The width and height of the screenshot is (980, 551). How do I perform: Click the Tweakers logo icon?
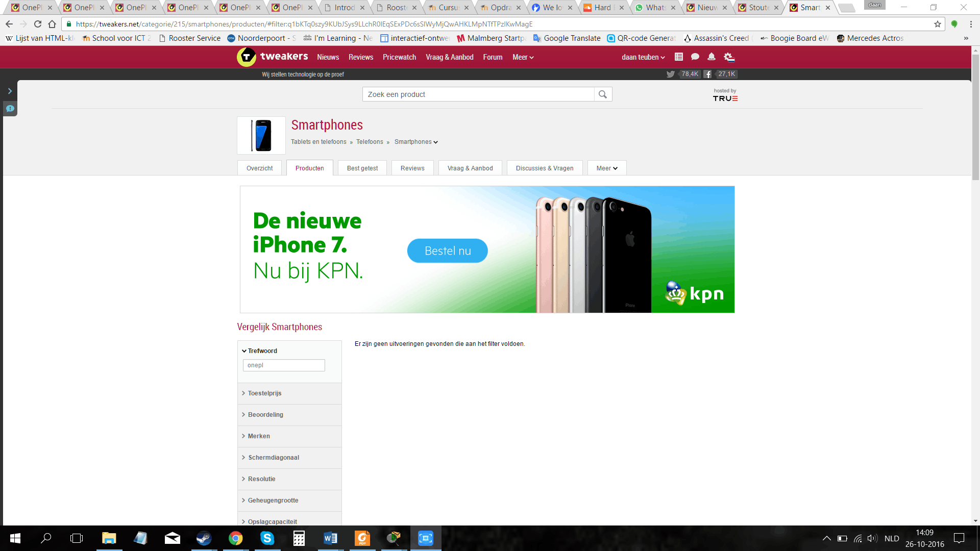coord(247,57)
